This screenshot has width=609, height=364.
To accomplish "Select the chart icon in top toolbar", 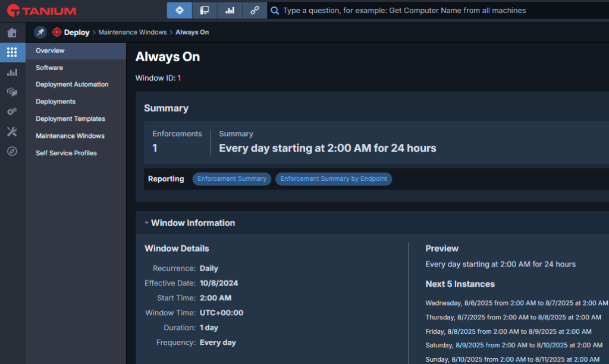I will coord(230,10).
